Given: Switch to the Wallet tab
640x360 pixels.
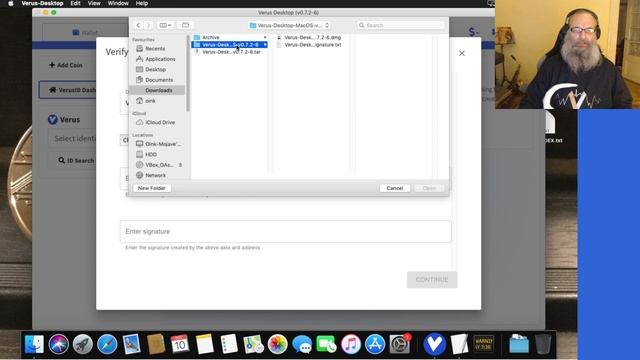Looking at the screenshot, I should pos(85,32).
